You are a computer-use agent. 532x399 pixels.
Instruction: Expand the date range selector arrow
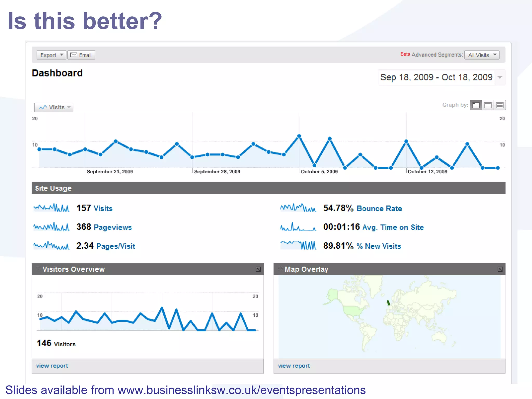click(x=500, y=77)
